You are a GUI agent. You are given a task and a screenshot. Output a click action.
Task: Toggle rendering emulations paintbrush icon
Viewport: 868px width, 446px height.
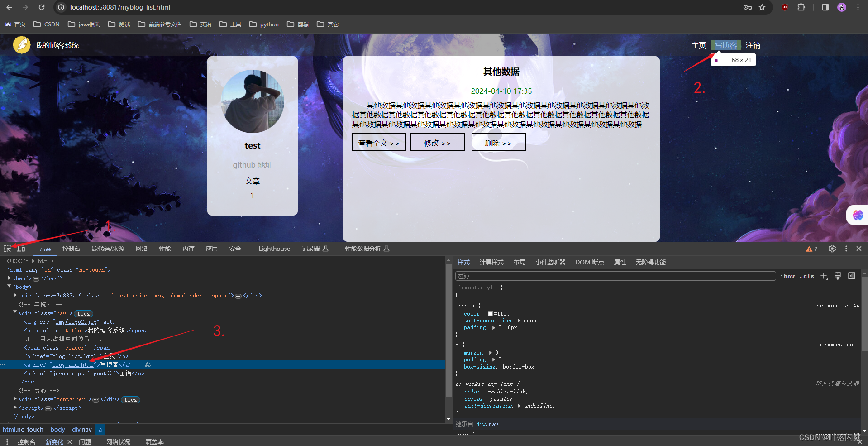pos(838,276)
